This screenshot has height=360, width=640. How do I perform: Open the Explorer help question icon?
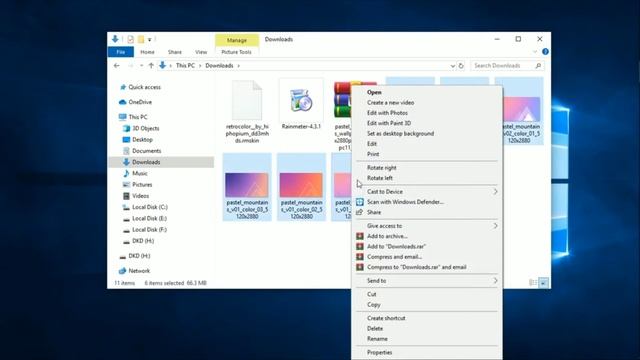tap(545, 52)
